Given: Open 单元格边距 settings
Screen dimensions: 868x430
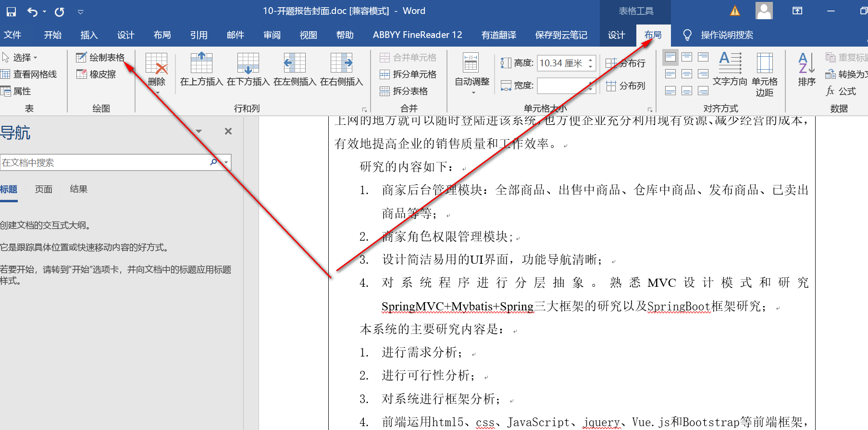Looking at the screenshot, I should 765,74.
